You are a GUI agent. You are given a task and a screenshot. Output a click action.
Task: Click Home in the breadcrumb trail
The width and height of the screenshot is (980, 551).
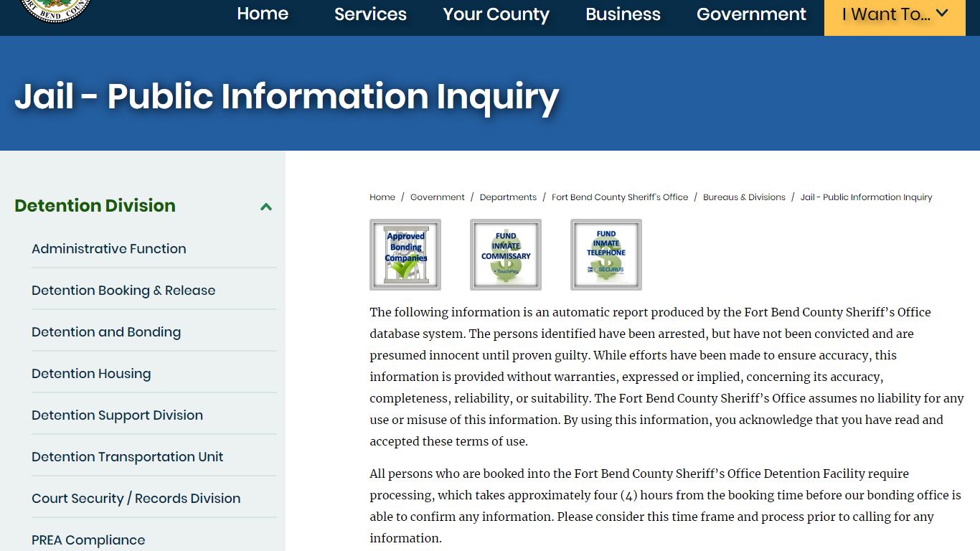pyautogui.click(x=382, y=197)
